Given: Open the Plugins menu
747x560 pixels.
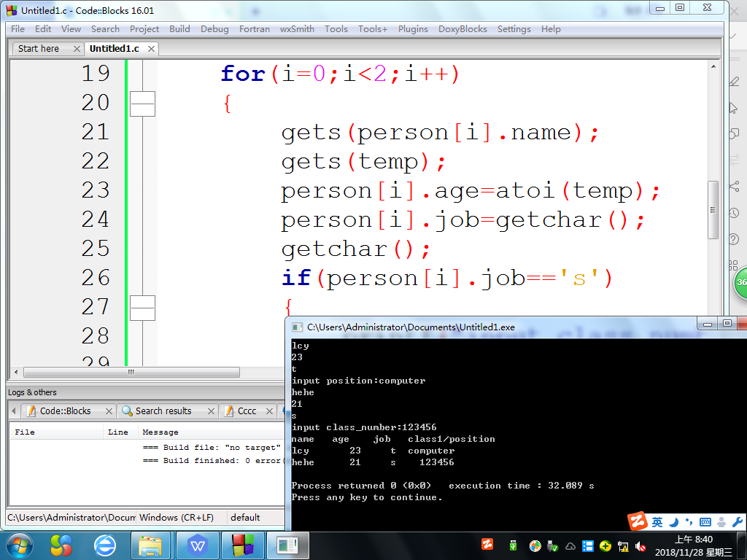Looking at the screenshot, I should pyautogui.click(x=413, y=29).
